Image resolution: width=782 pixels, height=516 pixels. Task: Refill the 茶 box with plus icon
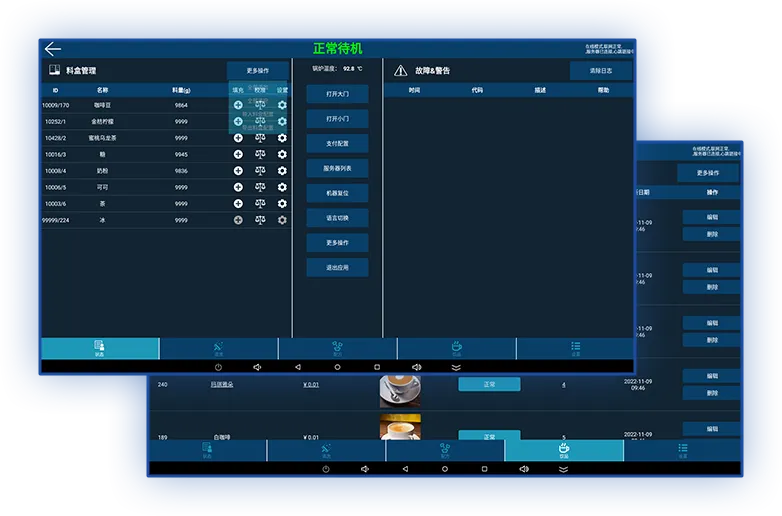[x=238, y=204]
